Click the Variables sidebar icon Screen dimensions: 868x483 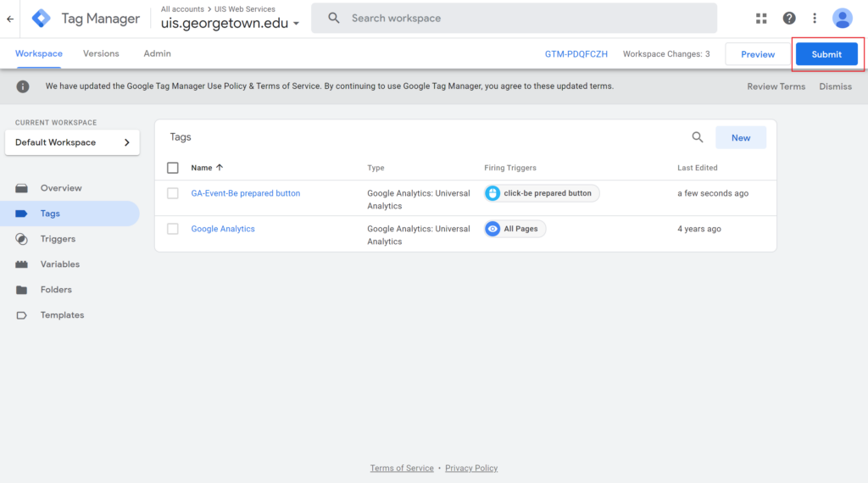pyautogui.click(x=21, y=264)
